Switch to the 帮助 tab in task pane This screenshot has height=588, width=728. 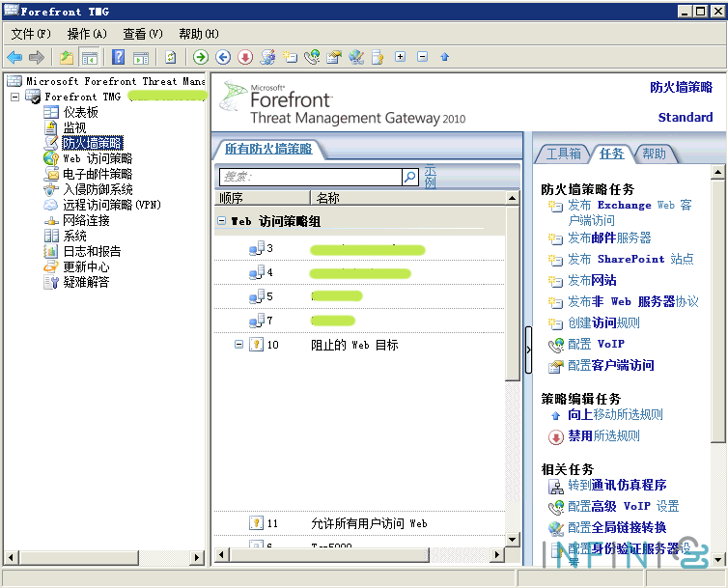(654, 154)
